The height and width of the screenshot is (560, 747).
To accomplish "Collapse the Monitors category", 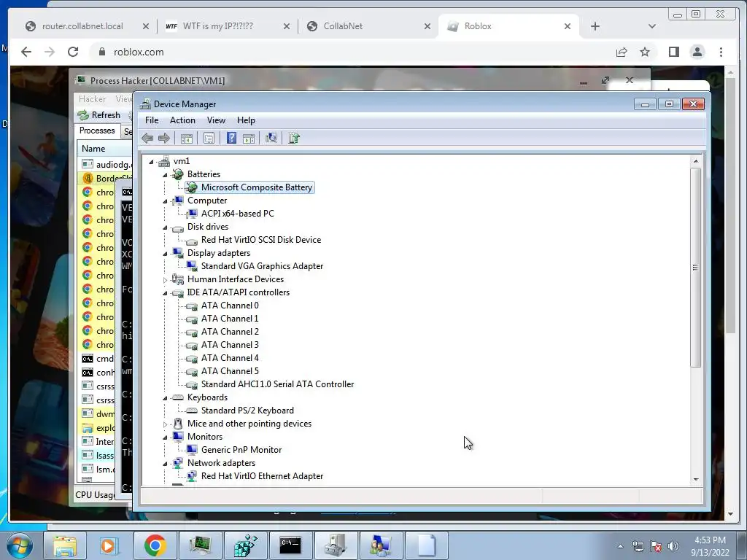I will point(165,437).
